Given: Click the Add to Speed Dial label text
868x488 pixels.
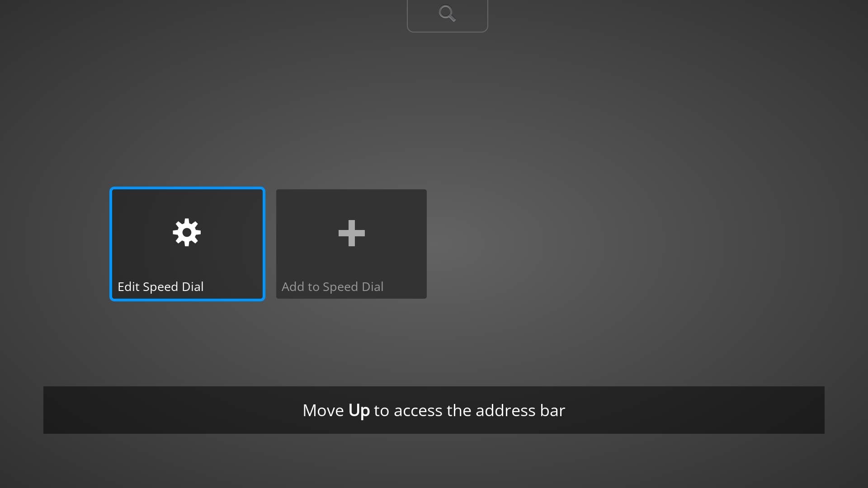Looking at the screenshot, I should [332, 286].
